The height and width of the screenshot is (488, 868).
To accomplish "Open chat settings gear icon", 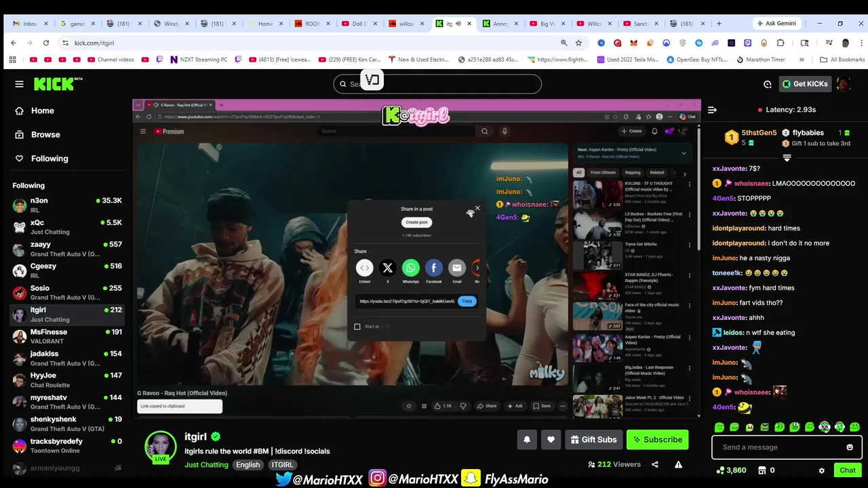I will (x=821, y=470).
